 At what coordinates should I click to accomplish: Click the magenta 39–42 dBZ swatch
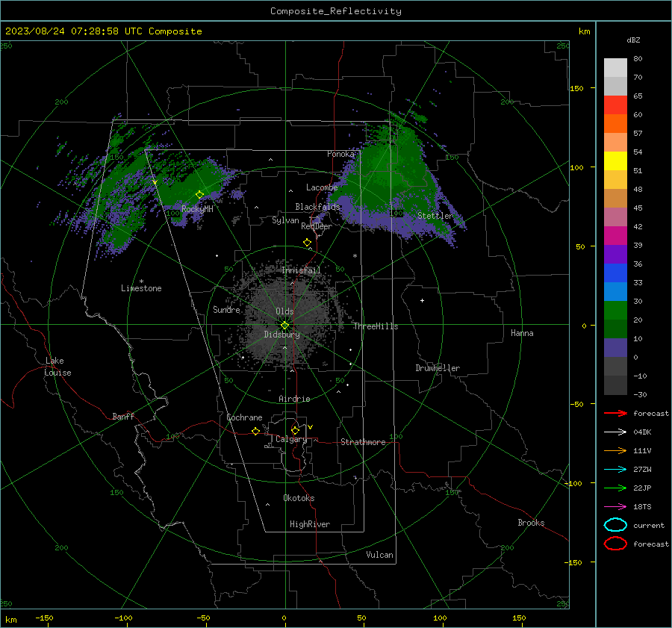coord(615,236)
